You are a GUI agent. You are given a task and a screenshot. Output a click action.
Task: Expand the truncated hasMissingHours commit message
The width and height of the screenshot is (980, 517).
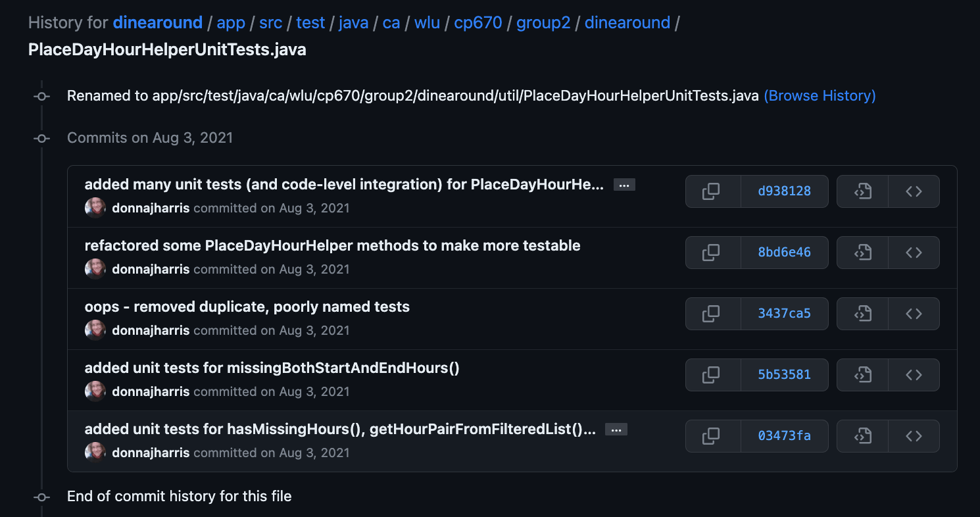616,429
